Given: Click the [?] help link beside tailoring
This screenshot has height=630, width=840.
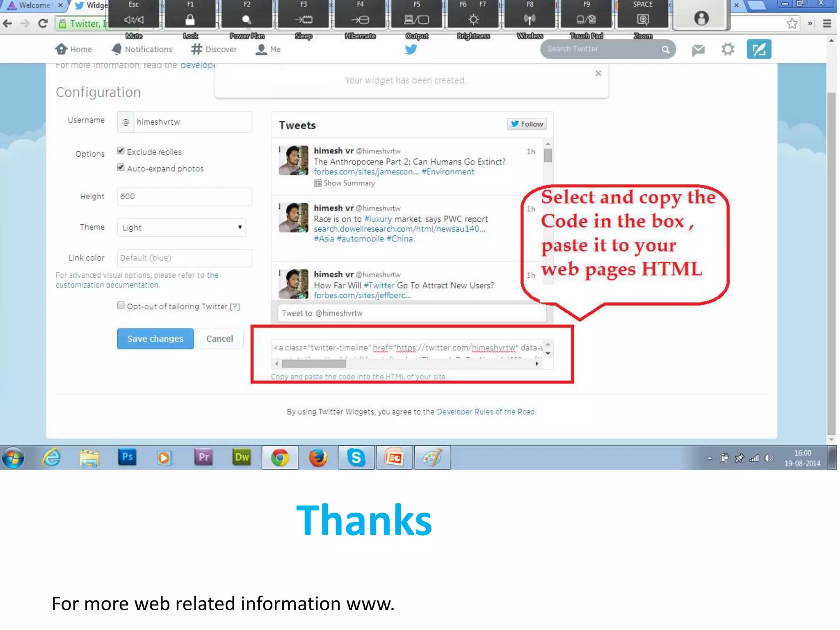Looking at the screenshot, I should click(235, 306).
